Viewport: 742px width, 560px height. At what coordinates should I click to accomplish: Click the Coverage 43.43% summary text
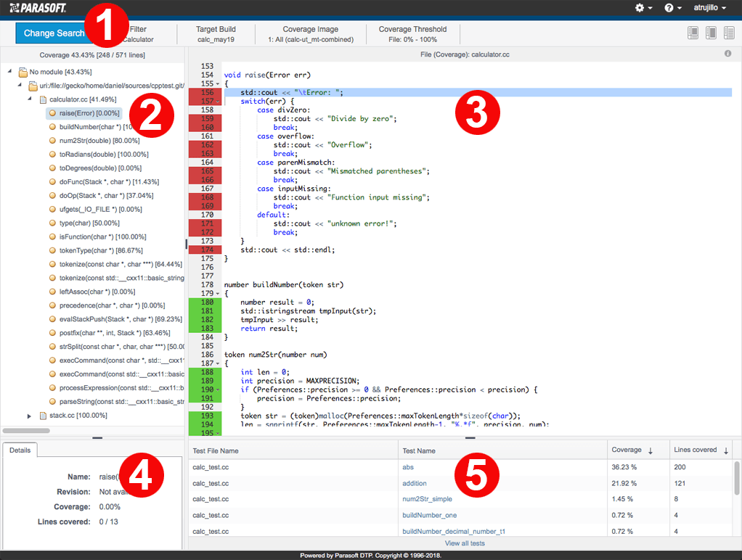tap(92, 55)
